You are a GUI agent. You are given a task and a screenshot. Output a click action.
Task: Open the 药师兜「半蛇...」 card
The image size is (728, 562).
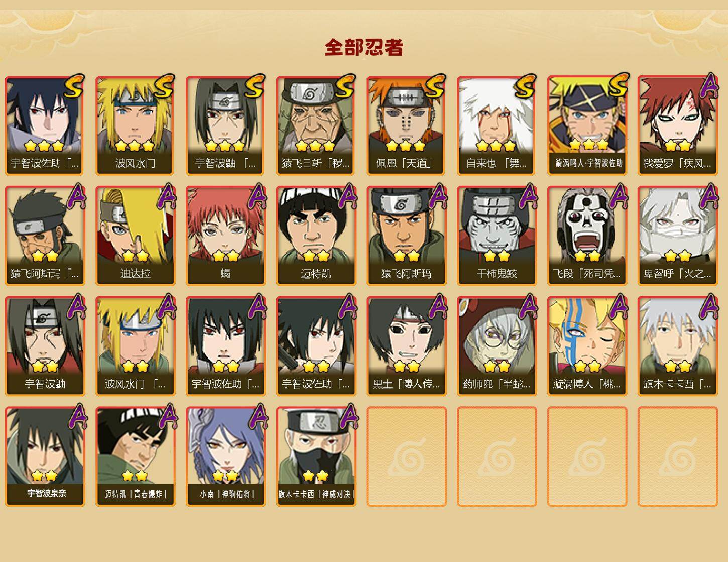point(497,346)
